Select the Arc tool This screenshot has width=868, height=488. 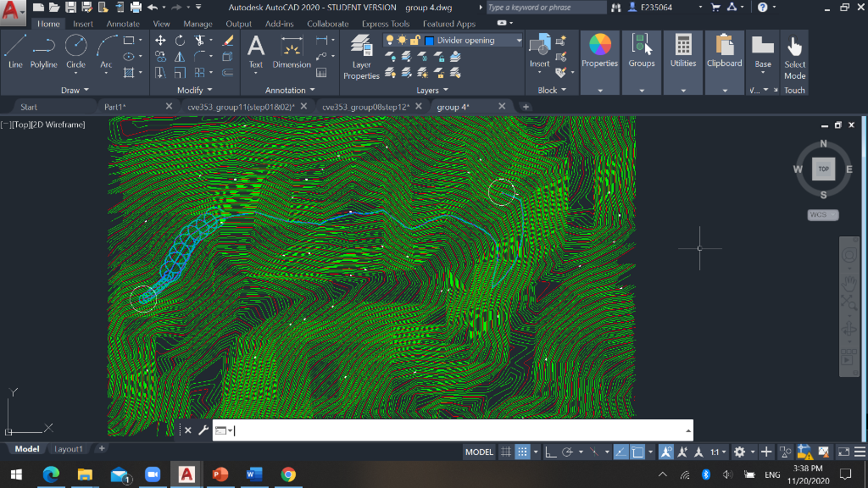click(106, 52)
